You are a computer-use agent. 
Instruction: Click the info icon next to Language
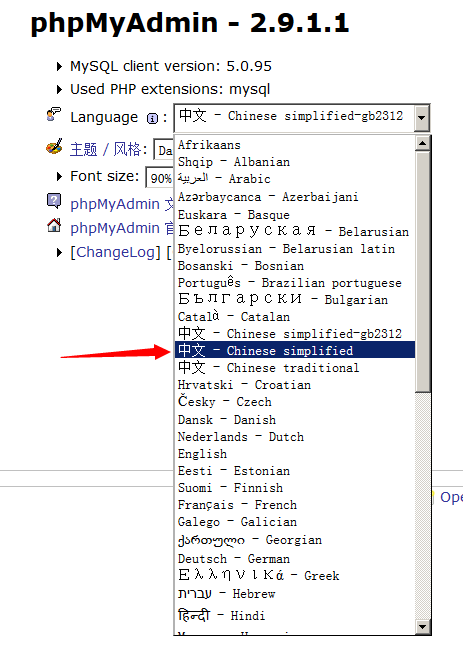152,118
